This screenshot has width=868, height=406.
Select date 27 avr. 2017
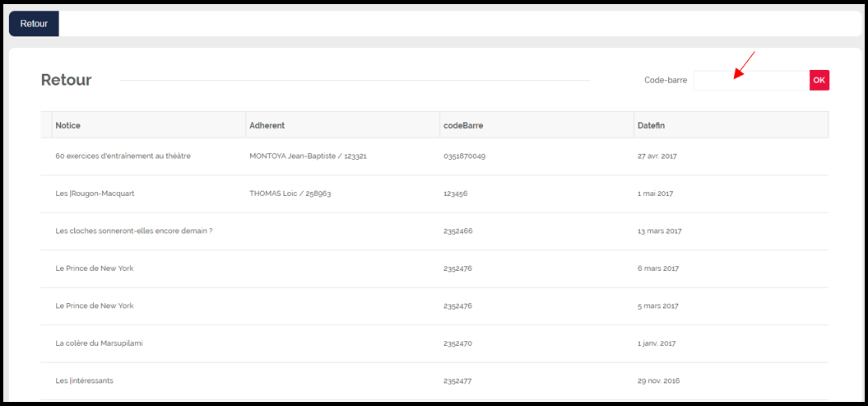click(657, 156)
